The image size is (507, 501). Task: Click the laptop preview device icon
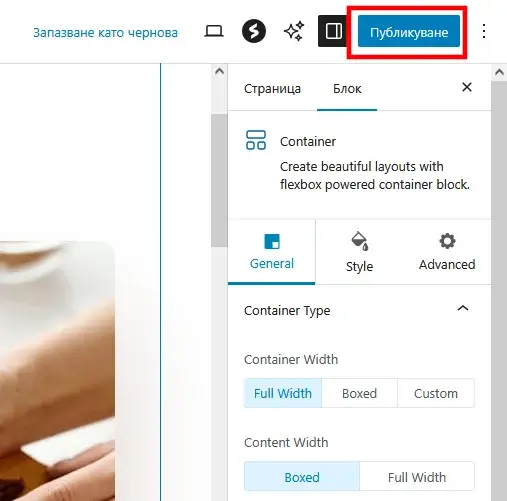pyautogui.click(x=214, y=32)
